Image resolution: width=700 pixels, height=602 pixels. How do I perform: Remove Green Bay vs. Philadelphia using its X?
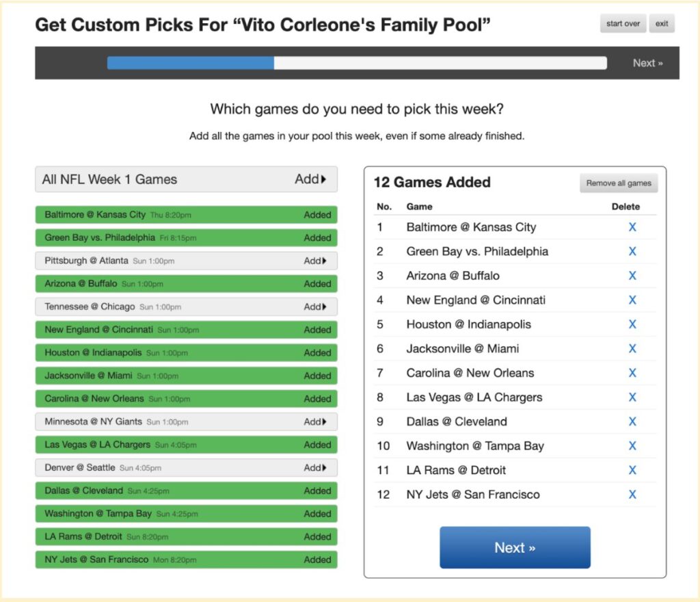point(632,251)
